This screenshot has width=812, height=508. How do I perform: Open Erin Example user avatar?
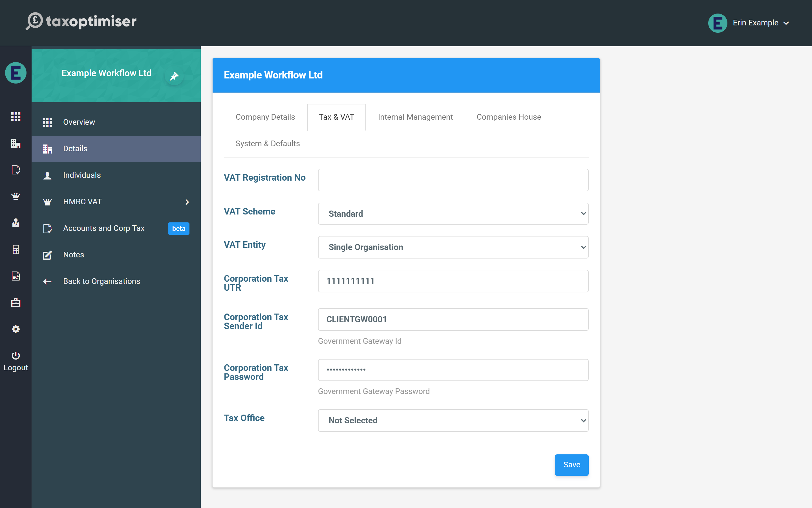[717, 23]
